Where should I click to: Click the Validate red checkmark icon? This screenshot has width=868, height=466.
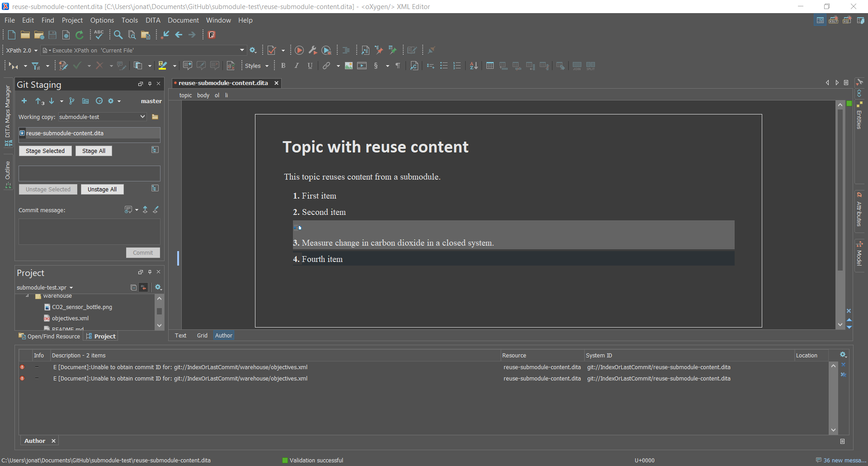[272, 50]
